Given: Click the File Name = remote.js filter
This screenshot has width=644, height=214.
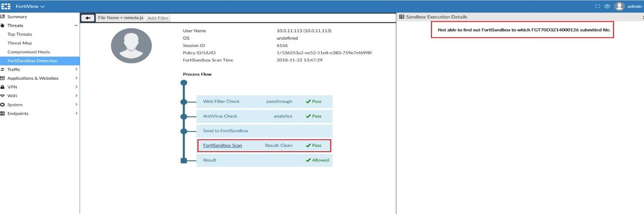Looking at the screenshot, I should coord(120,18).
